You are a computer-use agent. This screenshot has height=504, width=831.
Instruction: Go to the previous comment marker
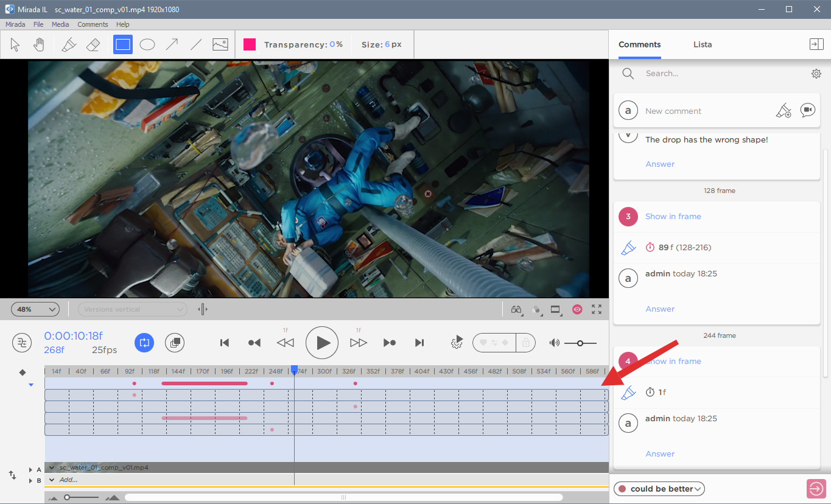tap(254, 343)
